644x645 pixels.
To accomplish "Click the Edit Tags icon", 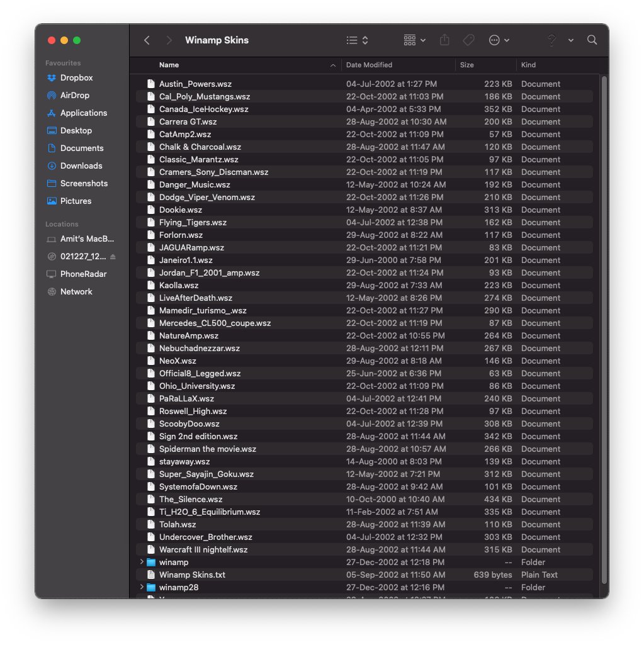I will [x=468, y=40].
